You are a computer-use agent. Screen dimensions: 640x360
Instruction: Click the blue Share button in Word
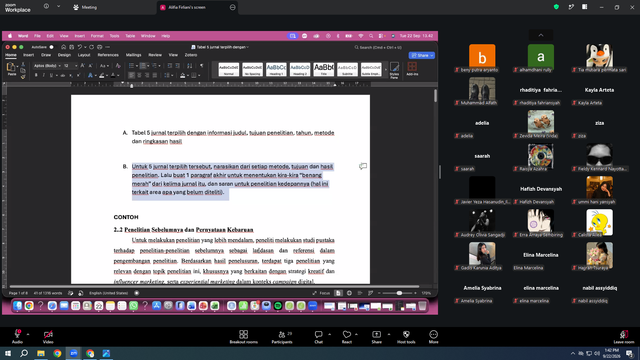(x=422, y=55)
